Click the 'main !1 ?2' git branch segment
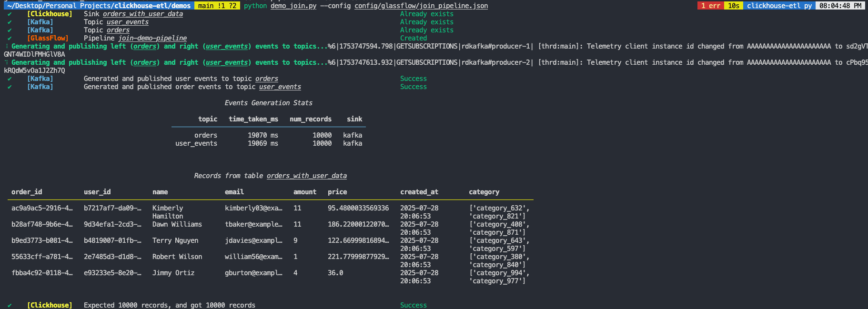The width and height of the screenshot is (868, 309). click(x=217, y=6)
